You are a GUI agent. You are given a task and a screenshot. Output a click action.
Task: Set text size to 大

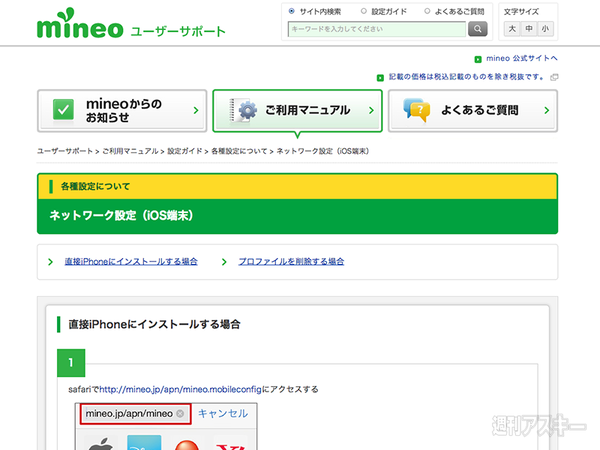512,29
